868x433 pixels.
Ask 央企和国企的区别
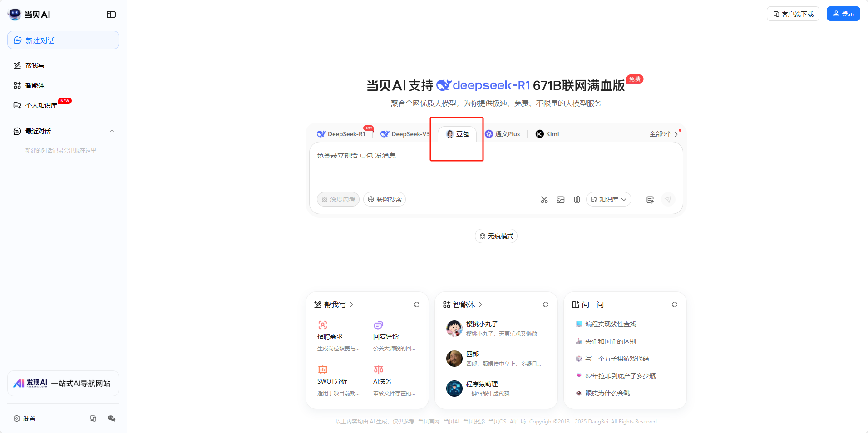pos(606,341)
